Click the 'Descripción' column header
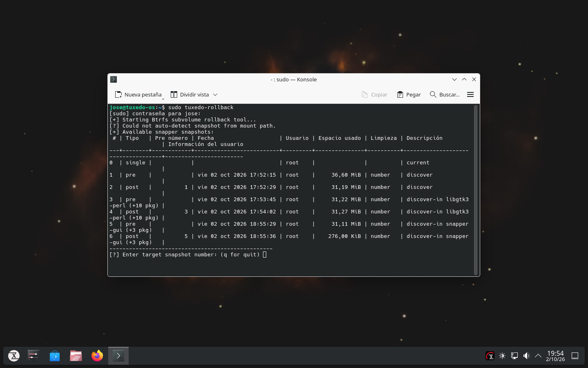The width and height of the screenshot is (588, 368). (x=424, y=138)
